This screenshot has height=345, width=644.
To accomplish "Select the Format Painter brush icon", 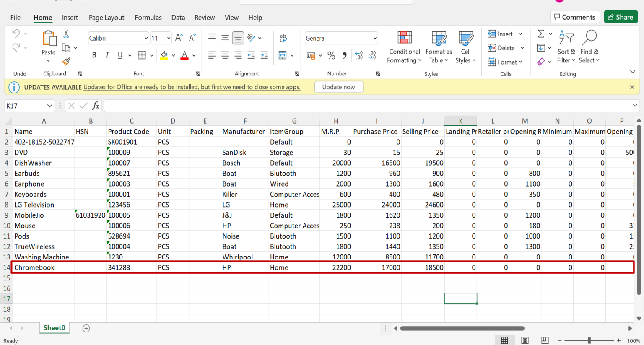I will [x=66, y=62].
